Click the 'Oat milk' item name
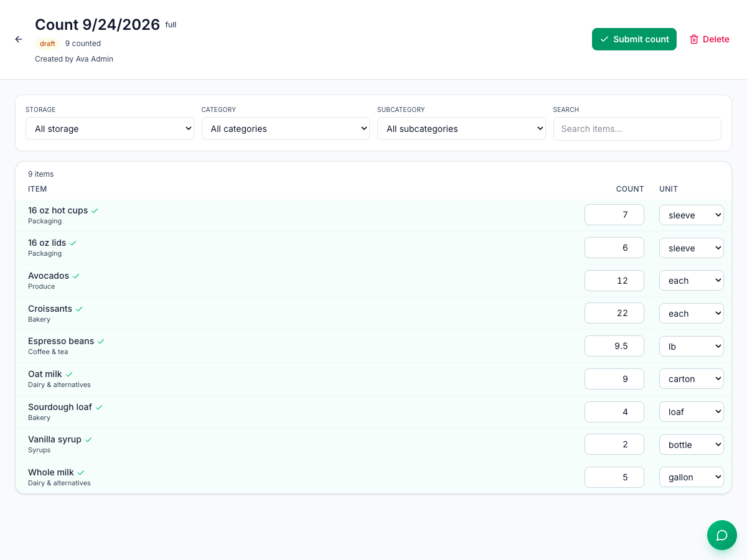The width and height of the screenshot is (747, 560). coord(45,374)
